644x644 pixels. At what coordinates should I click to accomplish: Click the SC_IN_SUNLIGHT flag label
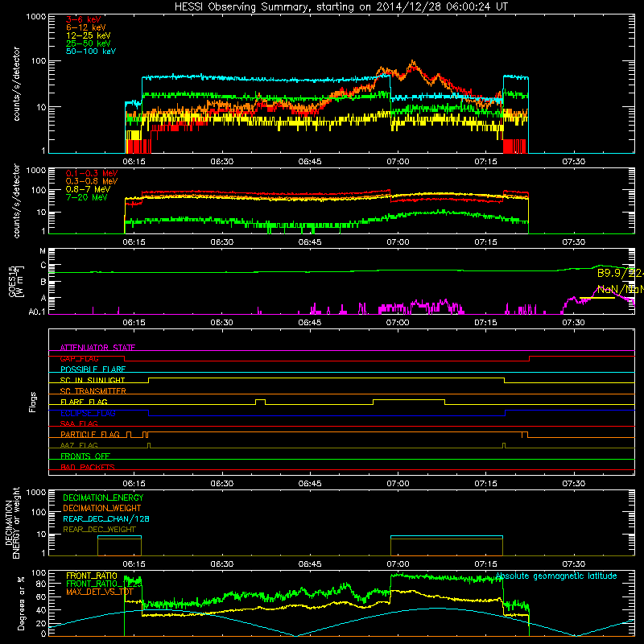tap(93, 380)
